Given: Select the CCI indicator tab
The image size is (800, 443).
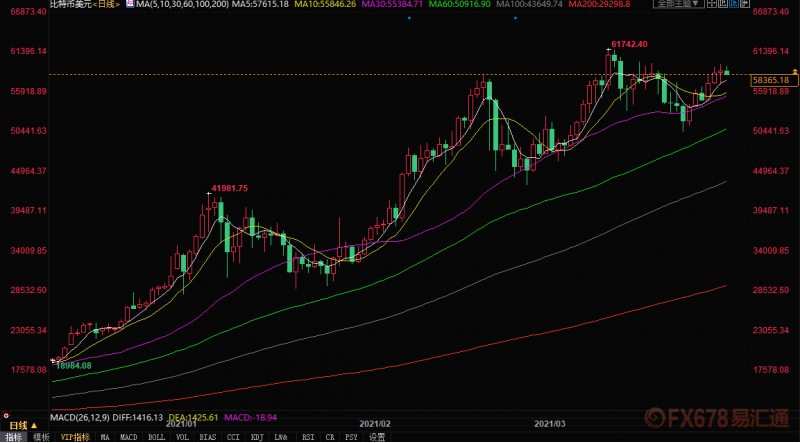Looking at the screenshot, I should pos(233,437).
